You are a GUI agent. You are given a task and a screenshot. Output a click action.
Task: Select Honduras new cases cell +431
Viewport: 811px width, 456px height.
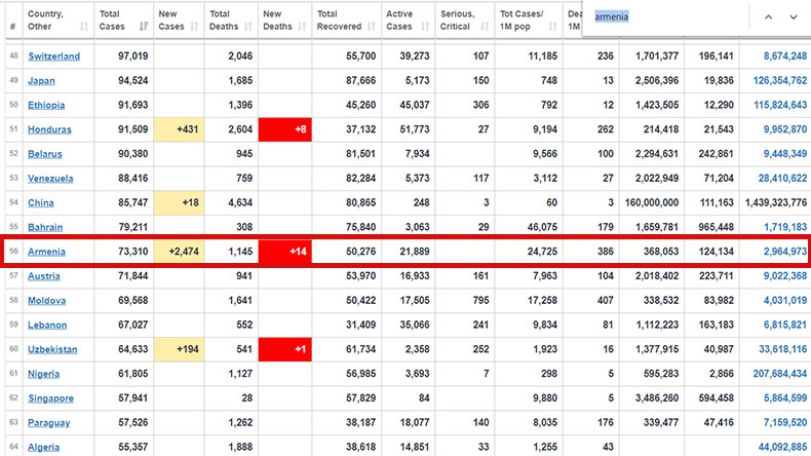pyautogui.click(x=179, y=129)
